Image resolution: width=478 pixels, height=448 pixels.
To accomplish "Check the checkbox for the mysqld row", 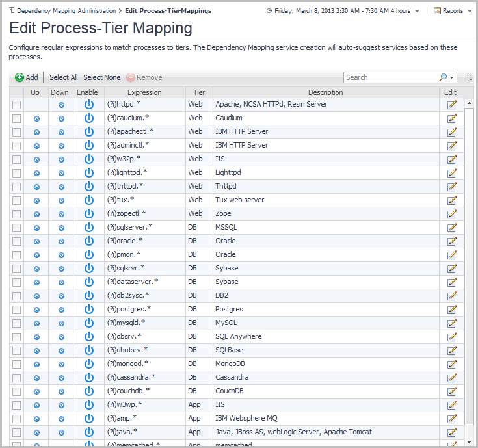I will pos(17,323).
